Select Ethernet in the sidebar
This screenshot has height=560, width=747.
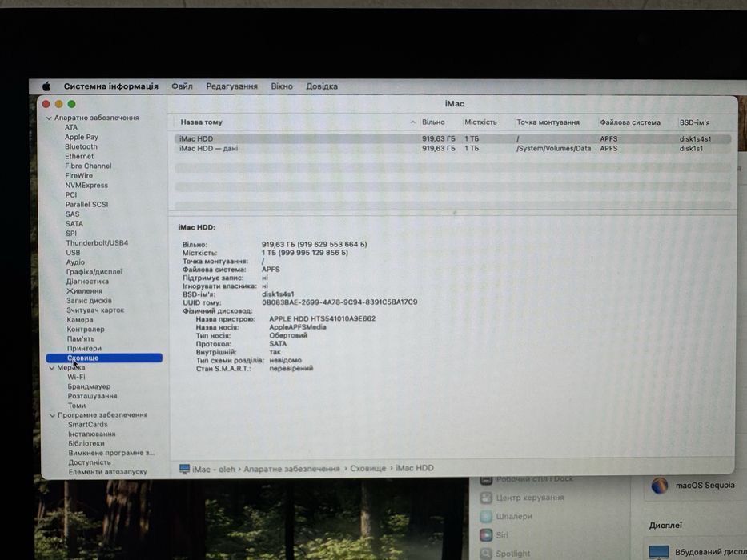[x=79, y=156]
